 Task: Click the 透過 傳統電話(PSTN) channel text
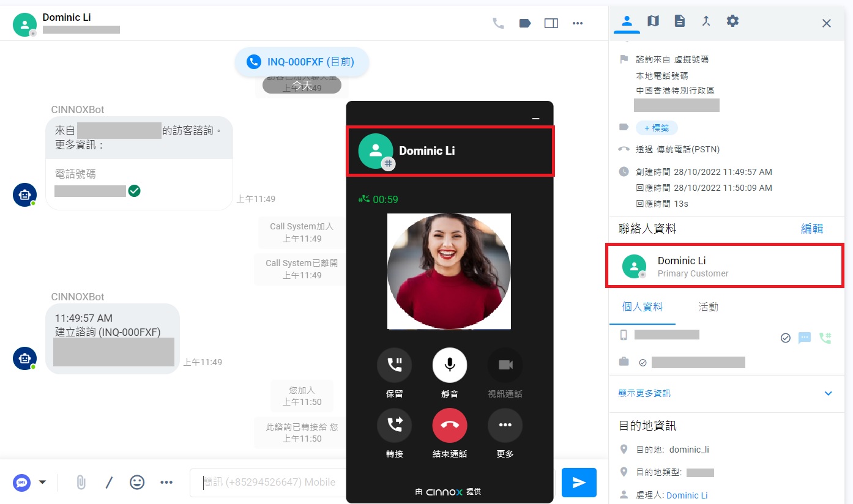tap(678, 149)
